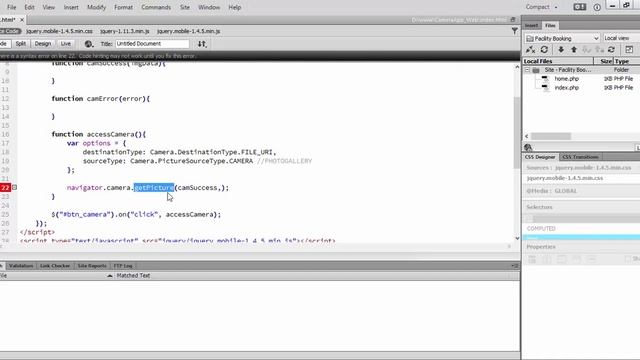Viewport: 640px width, 360px height.
Task: Click the Files panel log globe icon
Action: point(528,147)
